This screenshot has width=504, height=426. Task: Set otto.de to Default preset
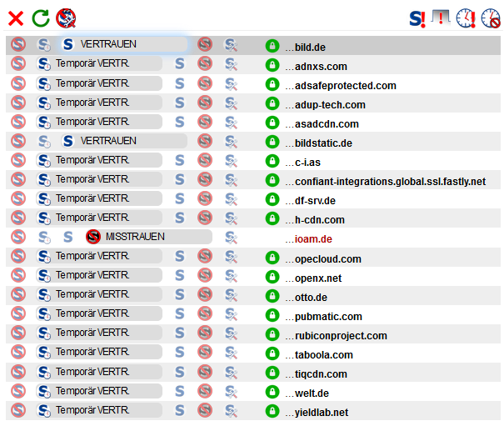(18, 294)
